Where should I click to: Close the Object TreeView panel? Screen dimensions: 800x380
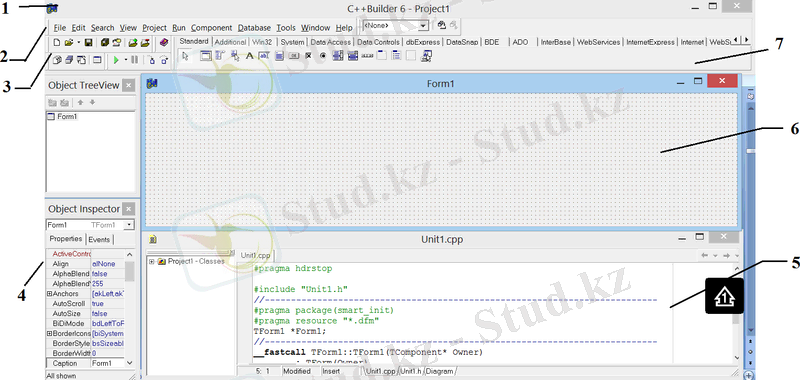tap(129, 85)
